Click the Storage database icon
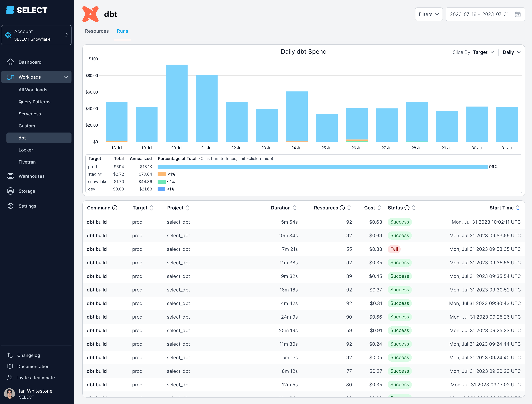 tap(10, 191)
